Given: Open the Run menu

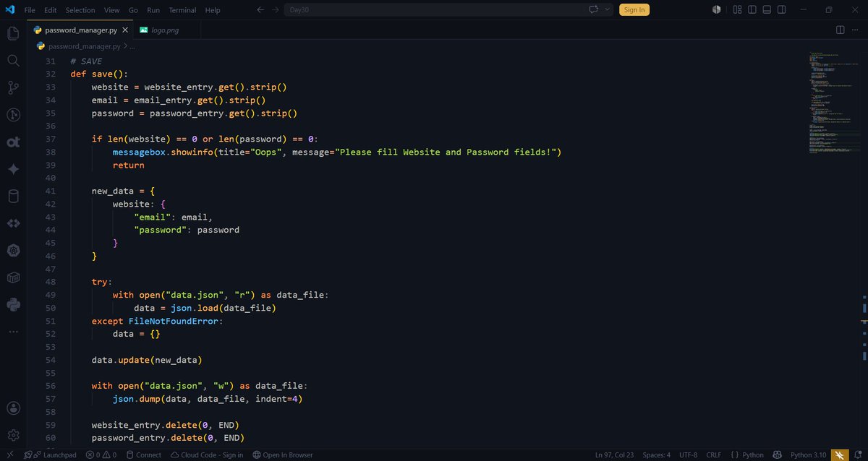Looking at the screenshot, I should click(153, 10).
